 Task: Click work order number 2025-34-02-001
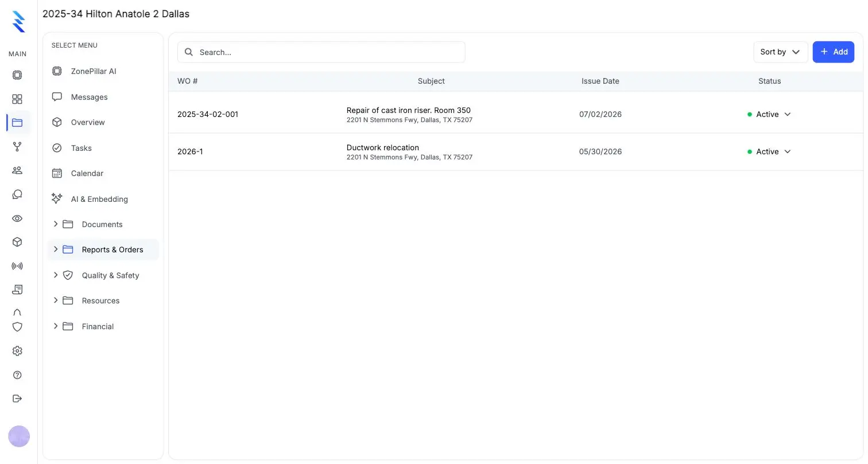pos(208,114)
